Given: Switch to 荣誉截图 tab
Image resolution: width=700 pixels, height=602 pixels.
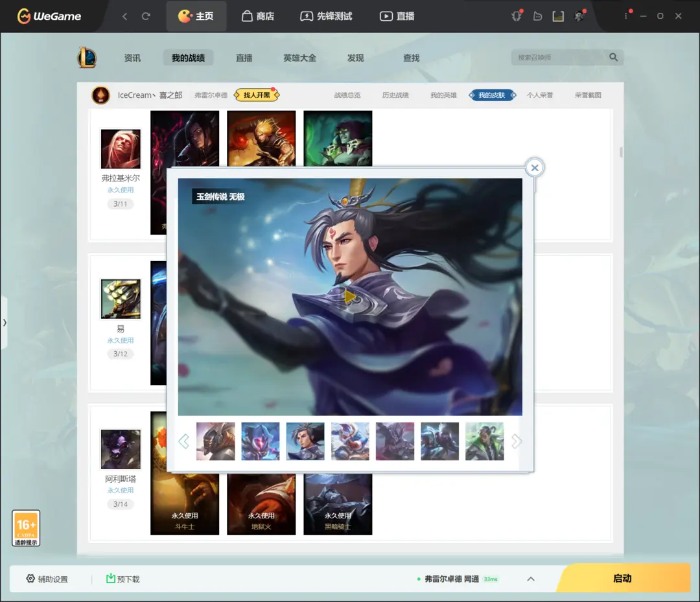Looking at the screenshot, I should (588, 95).
